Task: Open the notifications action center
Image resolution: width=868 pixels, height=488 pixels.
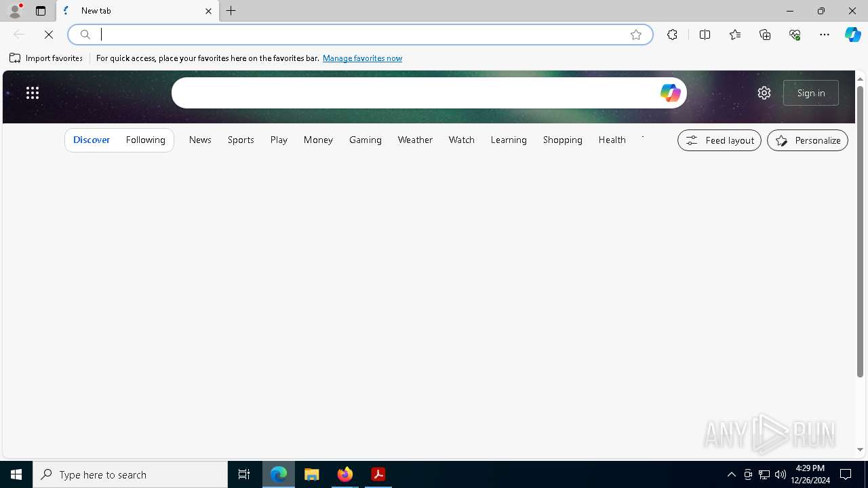Action: 846,474
